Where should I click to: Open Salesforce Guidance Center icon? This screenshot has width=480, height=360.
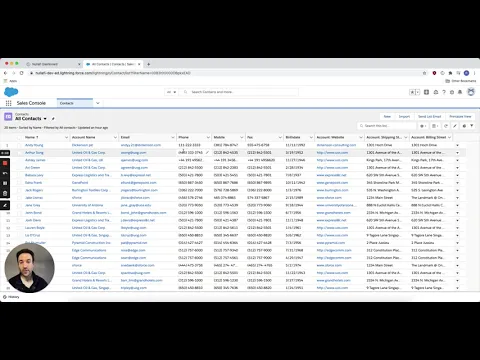click(x=436, y=92)
